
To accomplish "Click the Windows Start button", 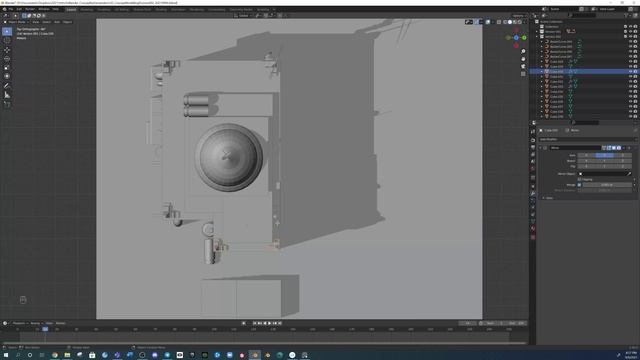I will tap(6, 355).
